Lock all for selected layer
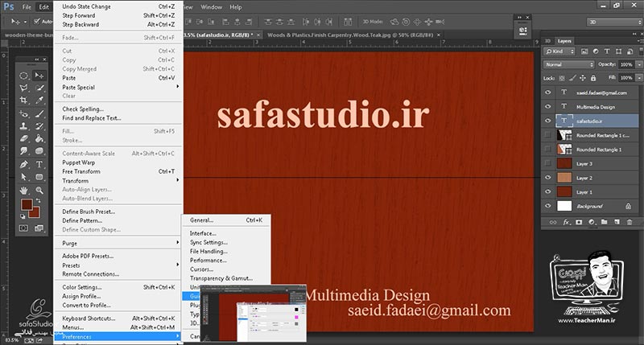This screenshot has height=345, width=644. (593, 78)
